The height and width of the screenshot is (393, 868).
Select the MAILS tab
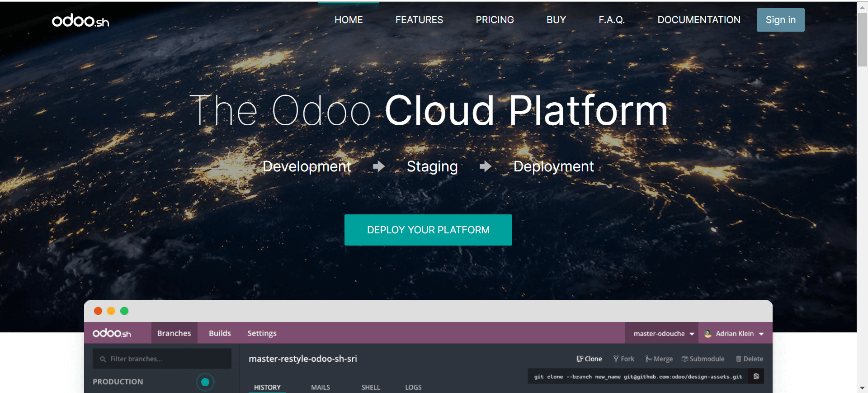pyautogui.click(x=321, y=387)
